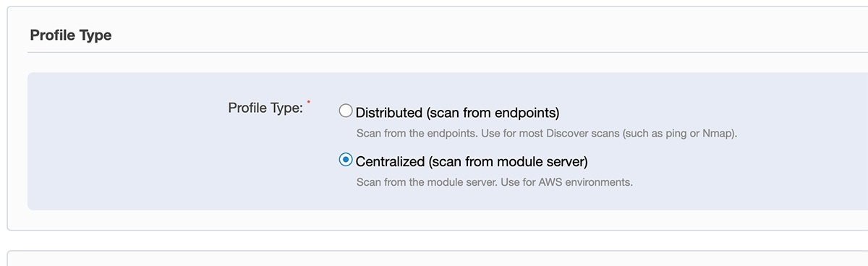Select the Distributed radio button

coord(346,111)
